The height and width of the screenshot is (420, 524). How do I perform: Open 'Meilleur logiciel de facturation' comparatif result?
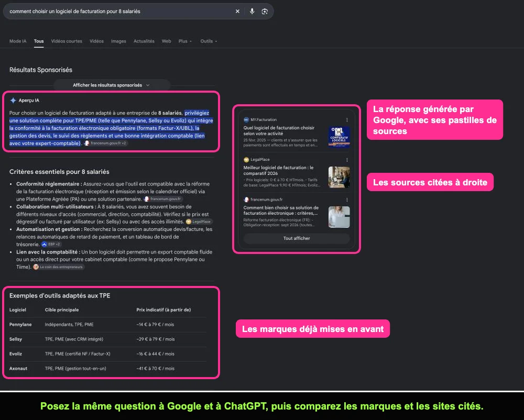click(278, 171)
